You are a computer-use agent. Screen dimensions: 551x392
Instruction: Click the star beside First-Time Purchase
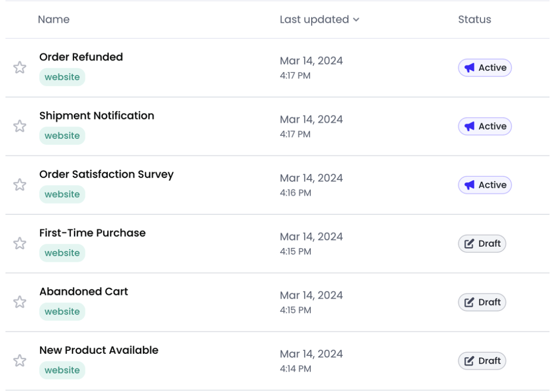coord(20,243)
